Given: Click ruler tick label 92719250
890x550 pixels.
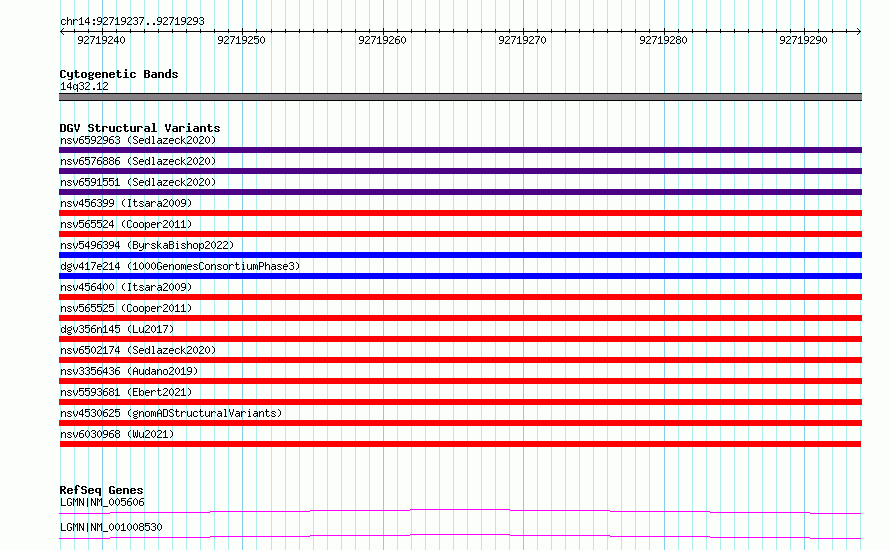Looking at the screenshot, I should pyautogui.click(x=241, y=40).
